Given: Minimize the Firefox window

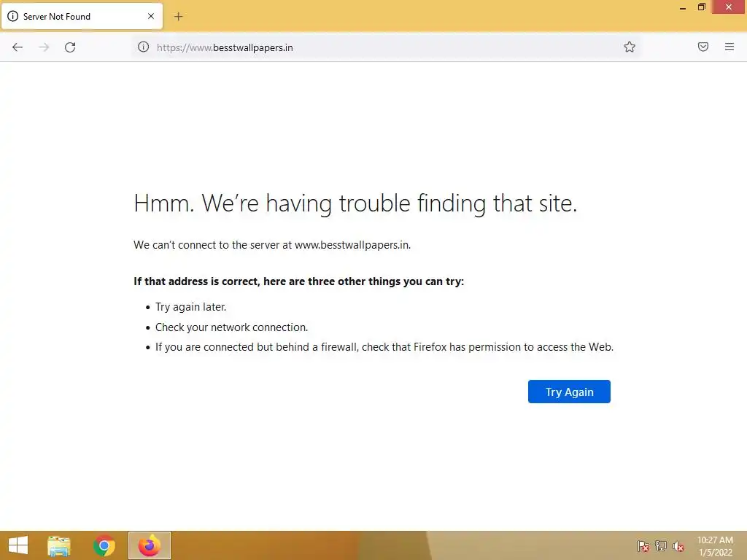Looking at the screenshot, I should [x=683, y=7].
